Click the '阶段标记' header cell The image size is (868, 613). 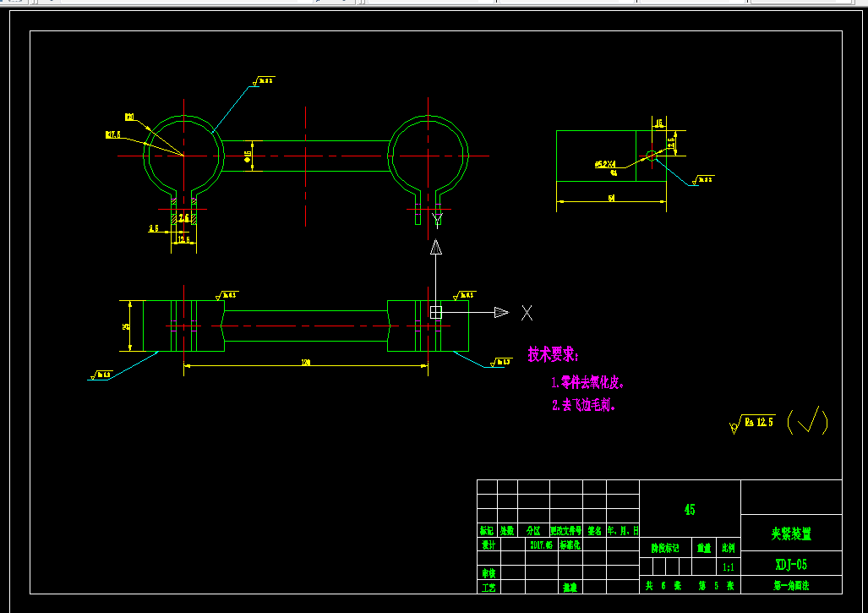click(665, 548)
